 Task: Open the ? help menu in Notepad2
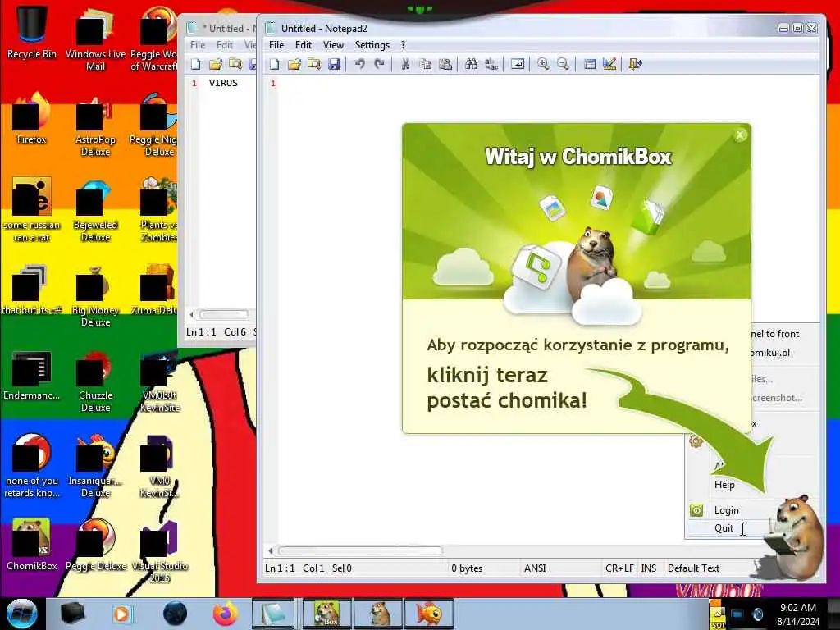[x=403, y=45]
